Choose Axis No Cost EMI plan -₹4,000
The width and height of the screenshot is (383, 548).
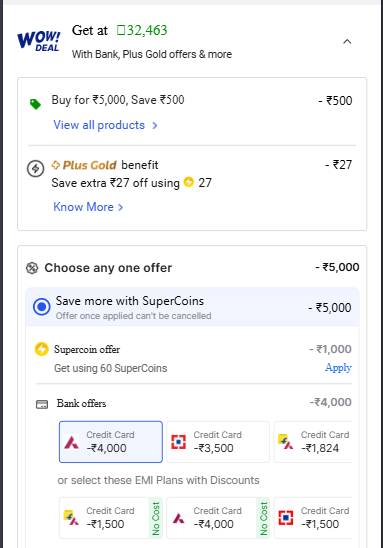click(x=218, y=518)
